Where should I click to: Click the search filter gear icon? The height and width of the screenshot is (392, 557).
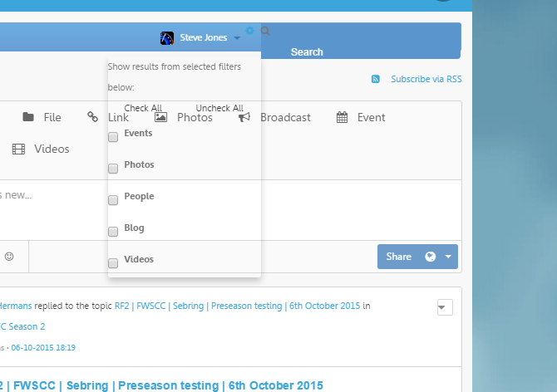click(249, 31)
